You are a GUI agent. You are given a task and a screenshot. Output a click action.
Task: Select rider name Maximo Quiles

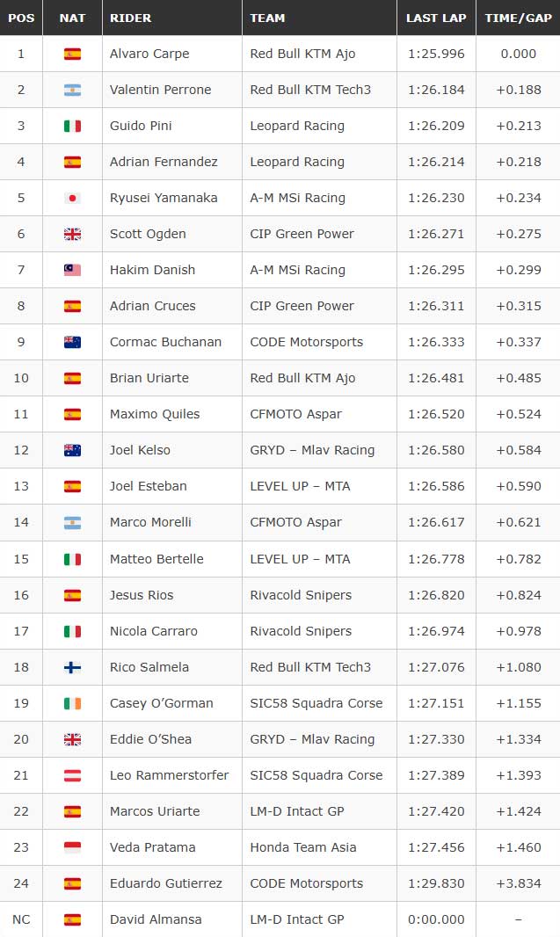(155, 414)
